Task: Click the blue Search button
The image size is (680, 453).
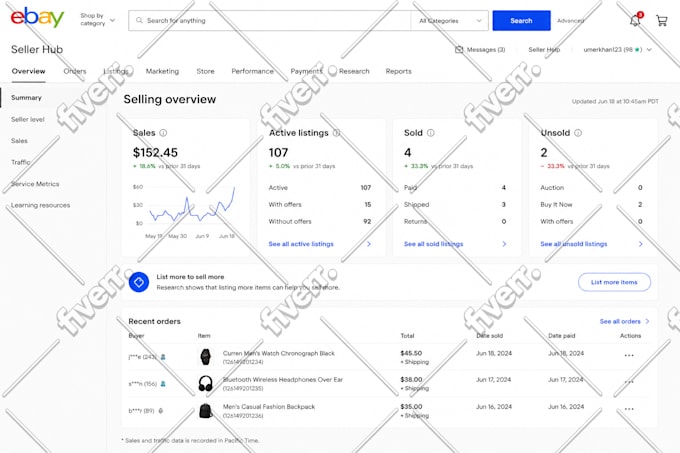Action: tap(521, 20)
